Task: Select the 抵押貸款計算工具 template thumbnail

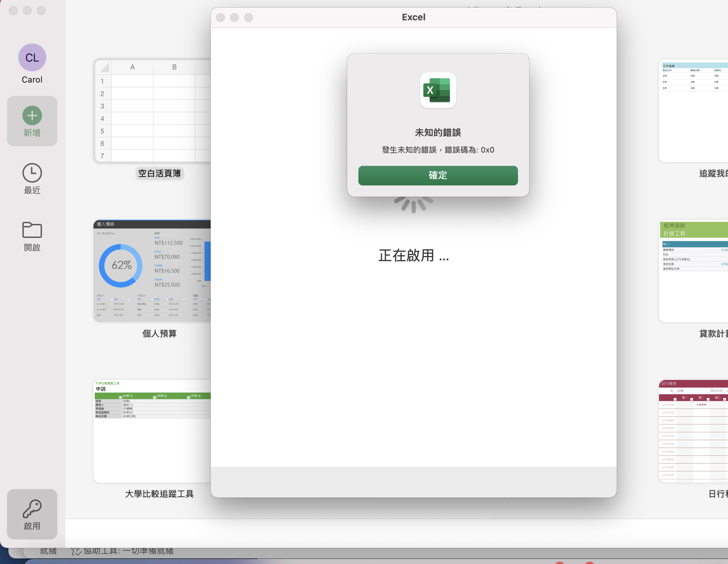Action: click(x=693, y=271)
